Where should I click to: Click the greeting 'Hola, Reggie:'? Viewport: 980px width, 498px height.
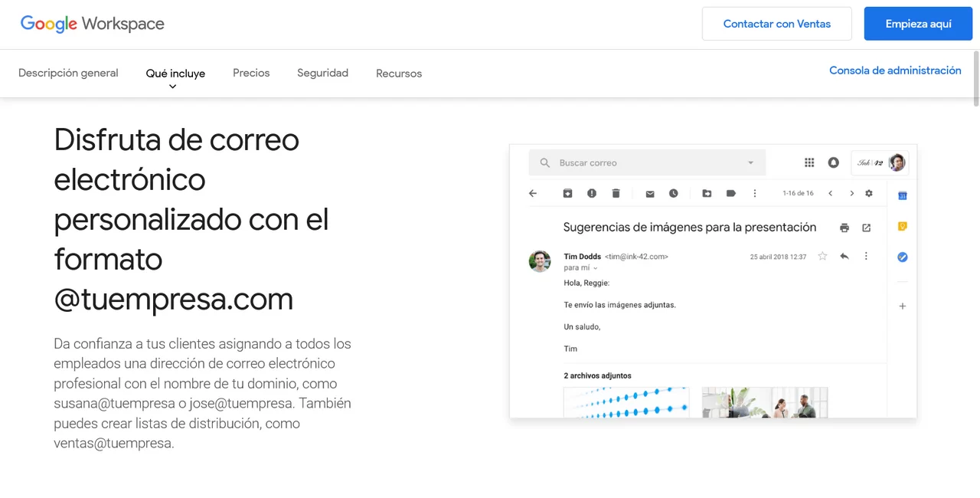(x=586, y=283)
